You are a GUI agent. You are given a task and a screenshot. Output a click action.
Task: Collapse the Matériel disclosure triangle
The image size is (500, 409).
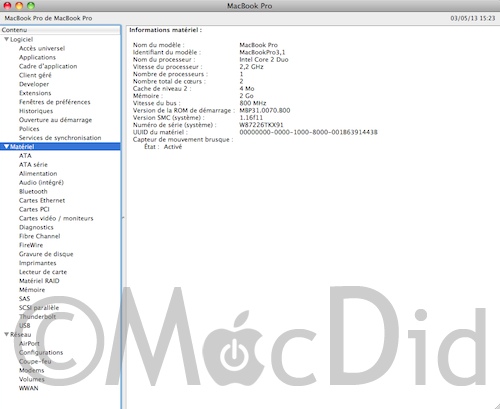coord(6,147)
